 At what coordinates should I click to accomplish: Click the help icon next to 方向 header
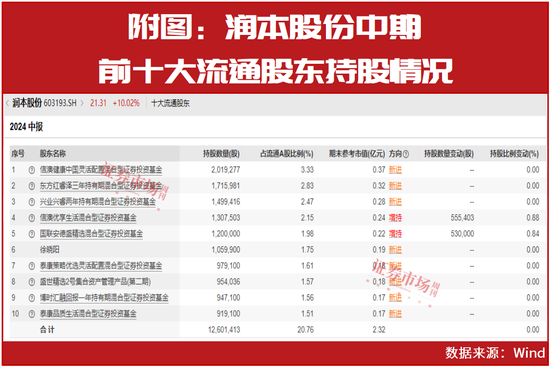pyautogui.click(x=406, y=154)
